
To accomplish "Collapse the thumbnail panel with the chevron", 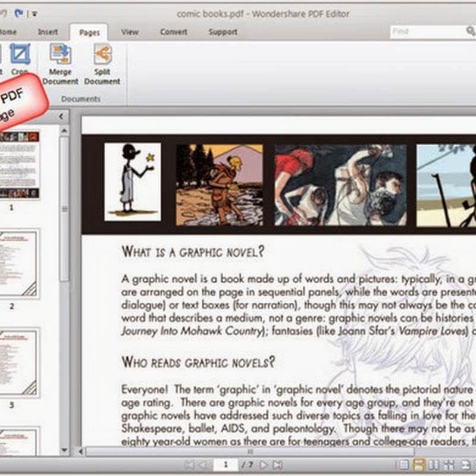I will 61,116.
